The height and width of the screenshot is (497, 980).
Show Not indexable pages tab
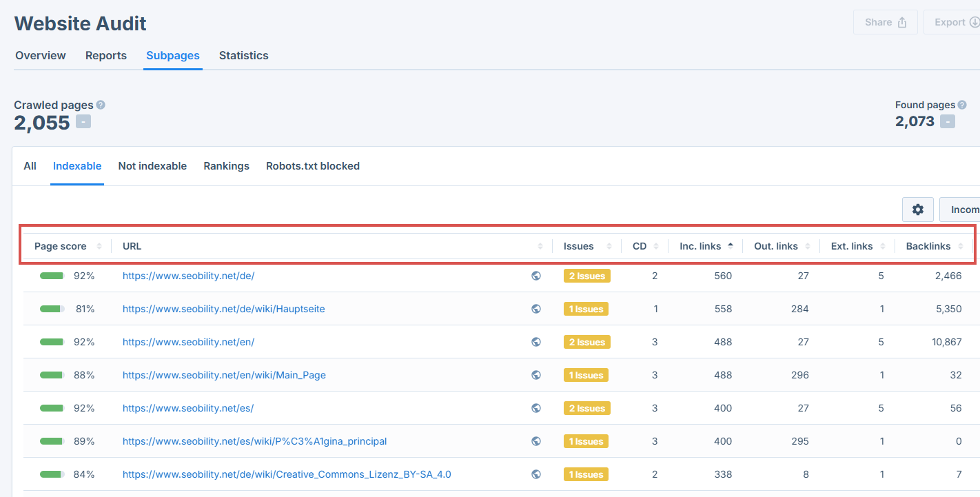pyautogui.click(x=152, y=166)
